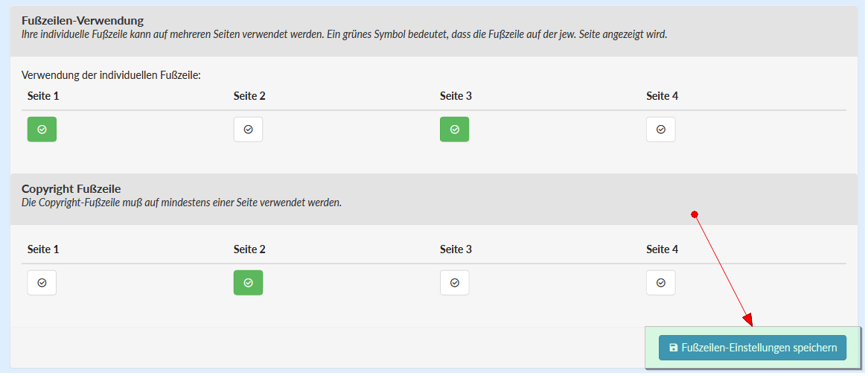The height and width of the screenshot is (376, 868).
Task: Click the Seite 3 header under Copyright Fußzeile
Action: (x=456, y=249)
